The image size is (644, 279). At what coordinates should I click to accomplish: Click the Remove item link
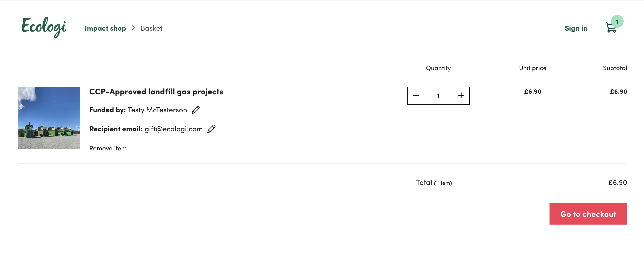pyautogui.click(x=108, y=148)
